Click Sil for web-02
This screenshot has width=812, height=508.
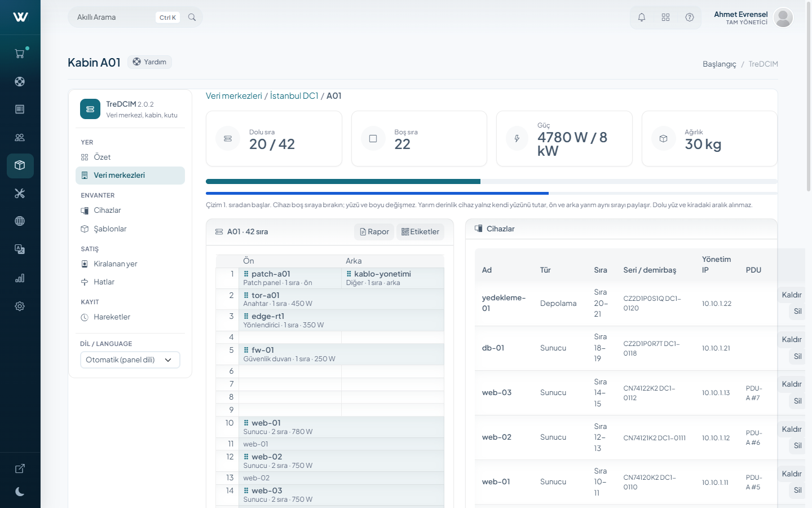pyautogui.click(x=797, y=446)
